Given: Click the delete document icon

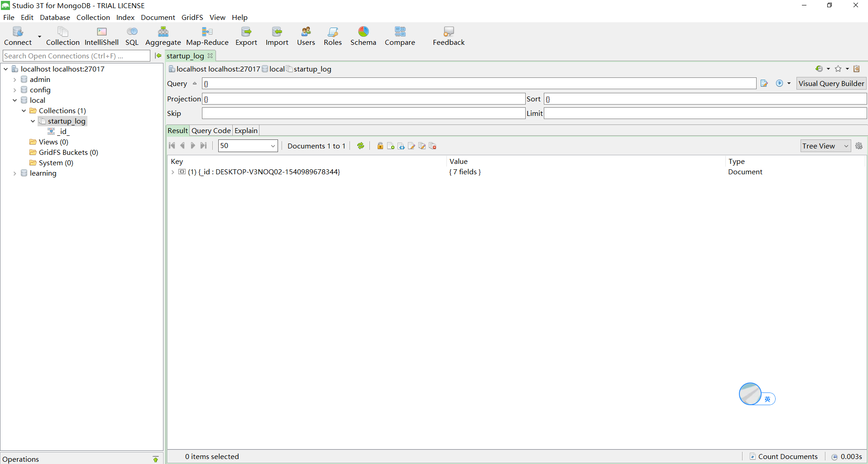Looking at the screenshot, I should pos(432,146).
